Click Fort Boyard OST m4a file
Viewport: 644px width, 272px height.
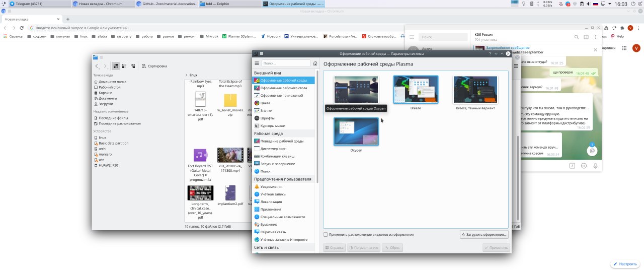click(200, 164)
